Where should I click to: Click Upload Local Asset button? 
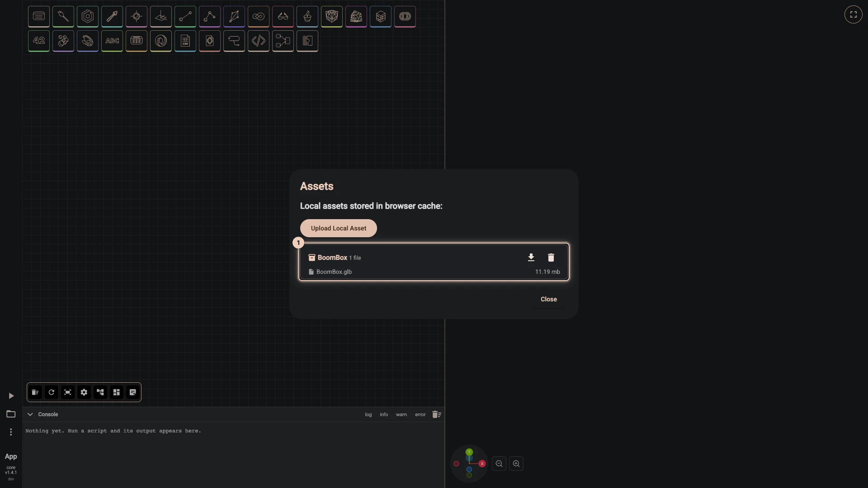pos(339,228)
